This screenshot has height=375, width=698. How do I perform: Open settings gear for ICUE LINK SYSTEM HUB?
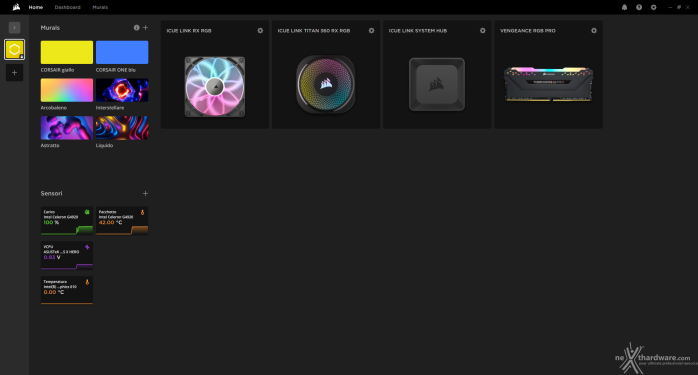point(483,31)
